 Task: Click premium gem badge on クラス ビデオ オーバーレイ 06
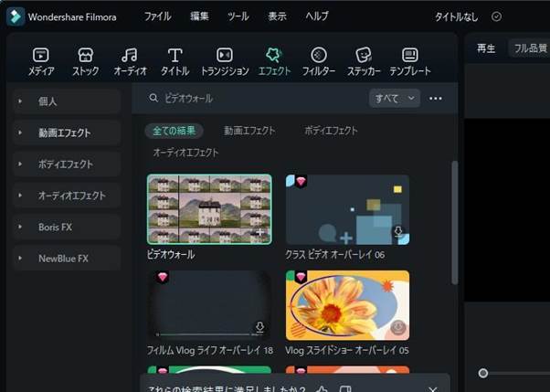click(301, 182)
